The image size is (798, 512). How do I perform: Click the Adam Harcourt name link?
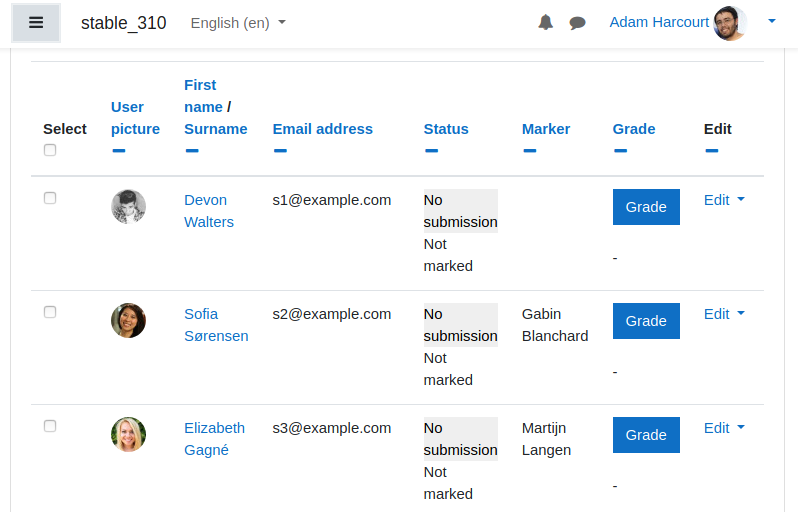[x=659, y=22]
